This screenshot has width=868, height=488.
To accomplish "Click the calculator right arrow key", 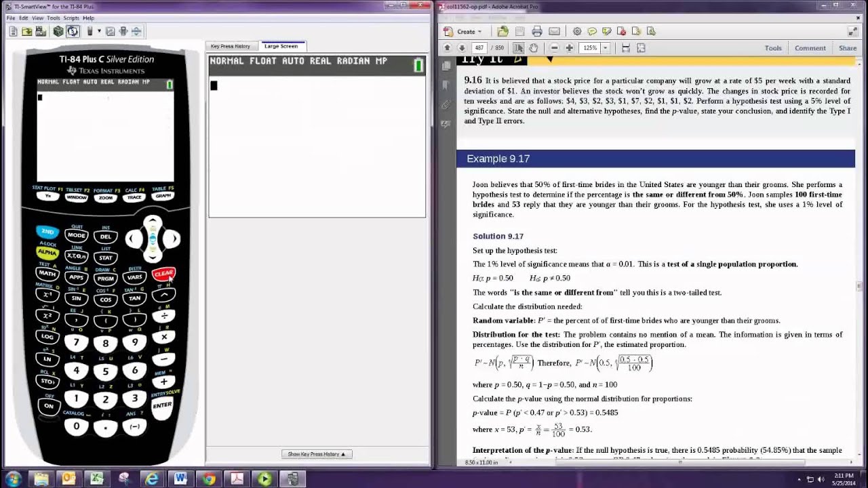I will [x=172, y=239].
